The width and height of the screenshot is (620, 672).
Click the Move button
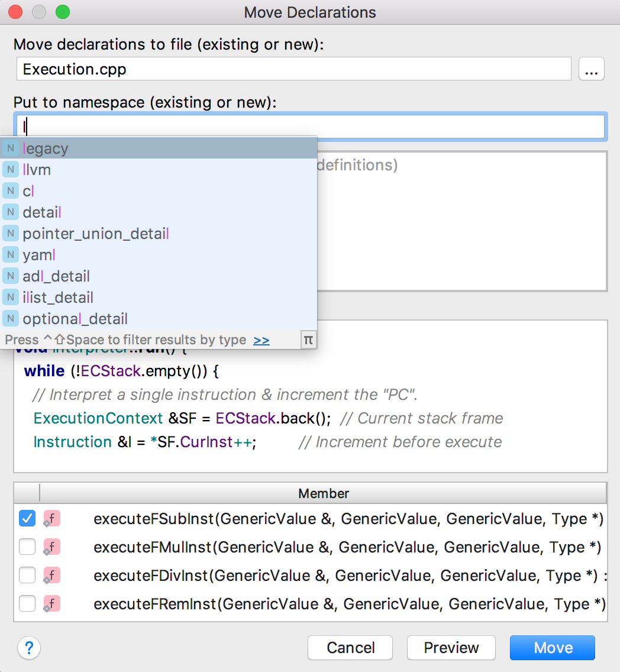[553, 648]
